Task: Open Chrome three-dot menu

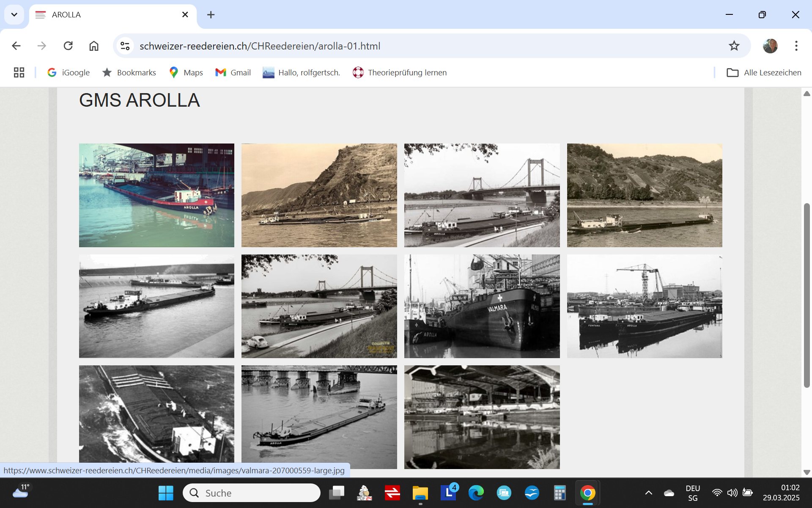Action: click(x=796, y=46)
